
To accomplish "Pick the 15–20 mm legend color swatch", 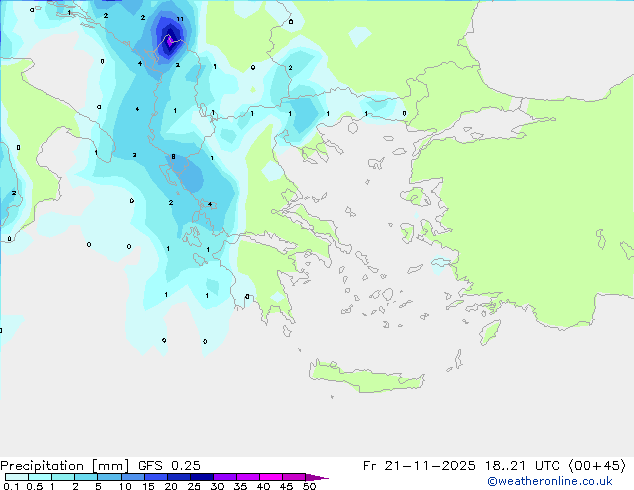I will click(x=155, y=477).
